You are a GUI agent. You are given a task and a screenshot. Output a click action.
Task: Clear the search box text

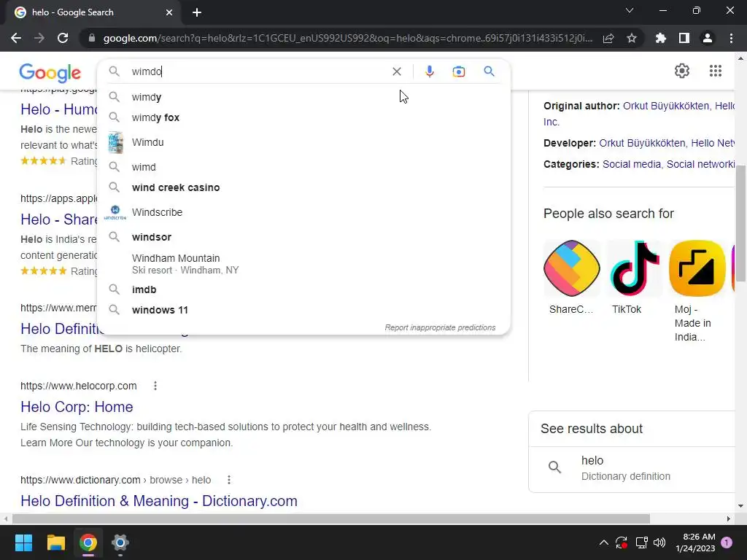click(x=396, y=71)
